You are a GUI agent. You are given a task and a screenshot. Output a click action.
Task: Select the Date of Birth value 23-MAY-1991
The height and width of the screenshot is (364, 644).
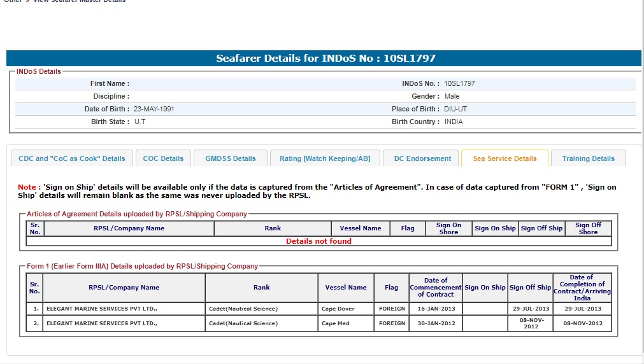pyautogui.click(x=154, y=109)
